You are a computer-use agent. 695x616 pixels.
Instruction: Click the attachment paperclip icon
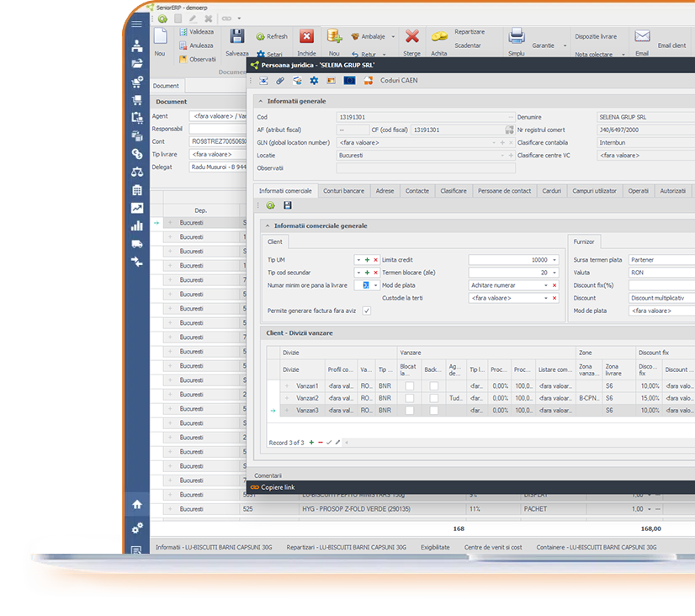[x=281, y=81]
